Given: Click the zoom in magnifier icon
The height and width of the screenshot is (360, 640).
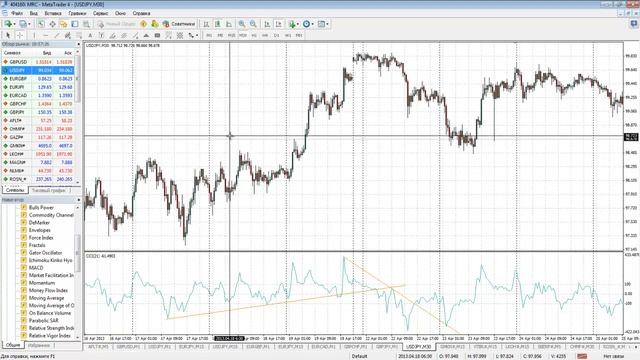Looking at the screenshot, I should 242,24.
